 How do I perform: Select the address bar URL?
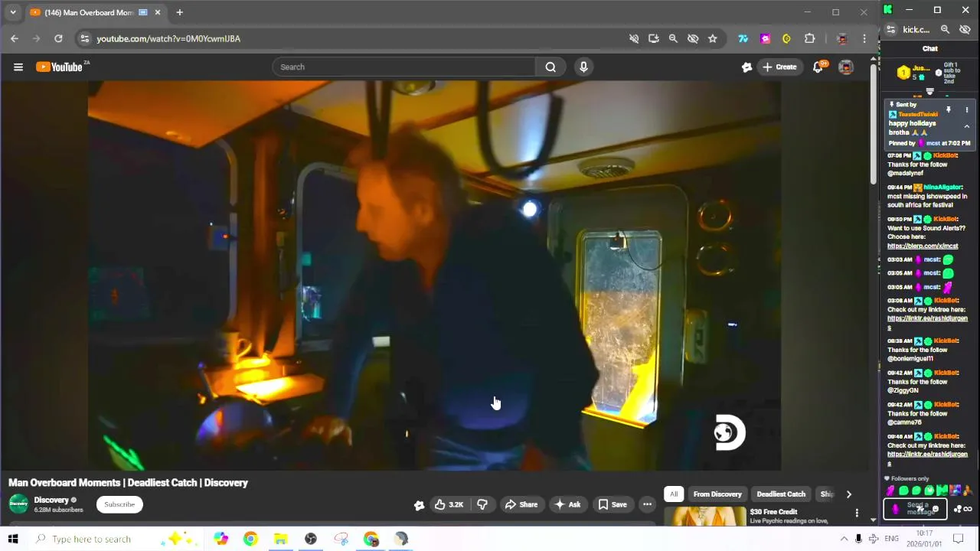click(168, 38)
